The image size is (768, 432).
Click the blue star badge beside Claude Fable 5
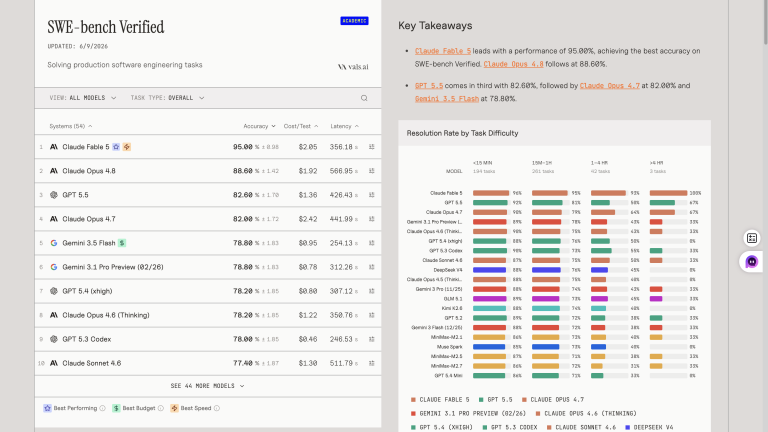(x=116, y=147)
